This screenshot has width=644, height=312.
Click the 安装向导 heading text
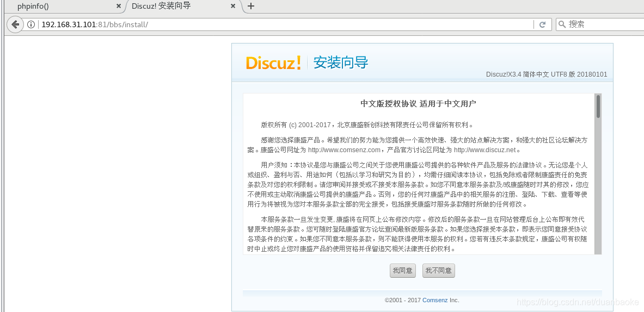point(340,63)
